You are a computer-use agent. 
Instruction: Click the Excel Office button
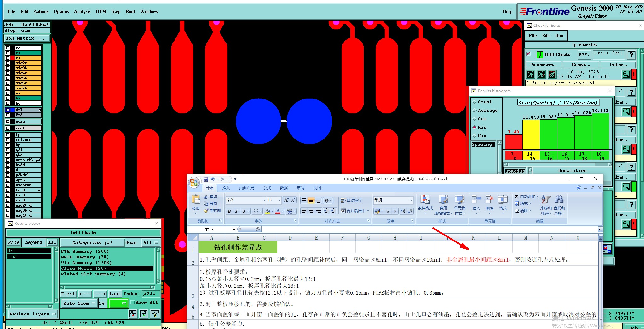194,182
